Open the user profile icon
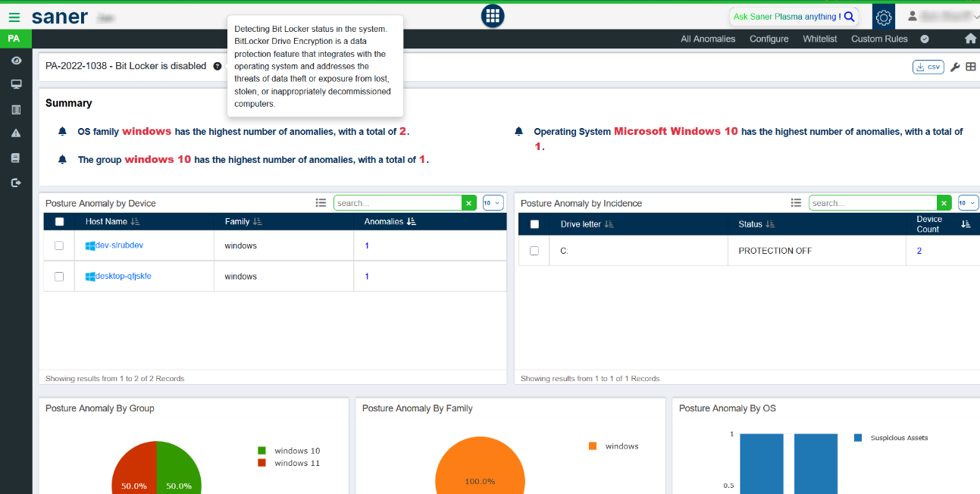This screenshot has width=980, height=494. coord(913,16)
